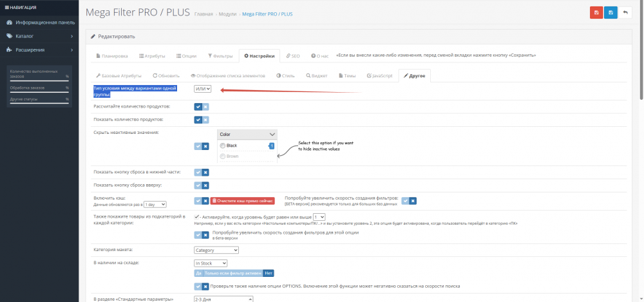Open the subcategory level 1 dropdown
This screenshot has height=302, width=644.
point(319,216)
